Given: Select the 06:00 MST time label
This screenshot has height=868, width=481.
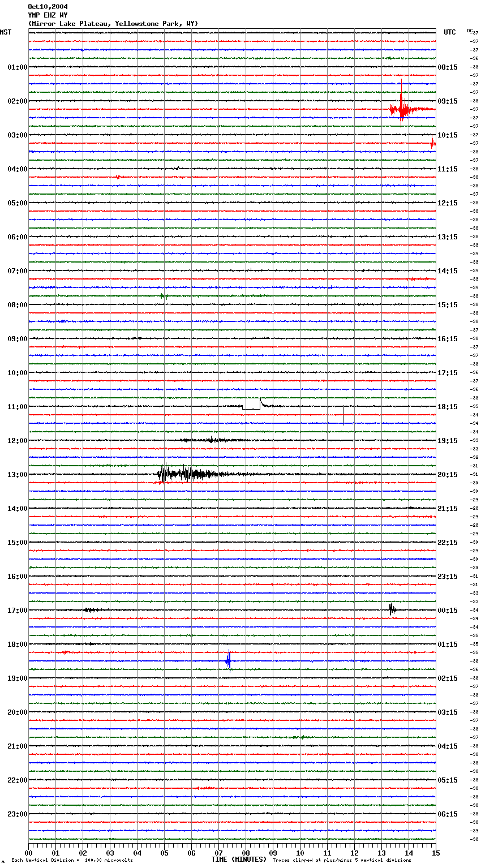Looking at the screenshot, I should [17, 237].
